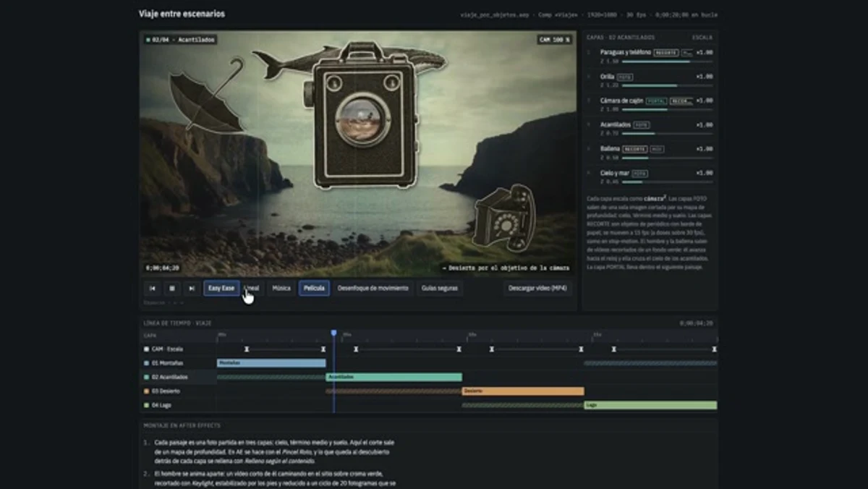
Task: Select the green Lago clip on the timeline
Action: tap(650, 405)
